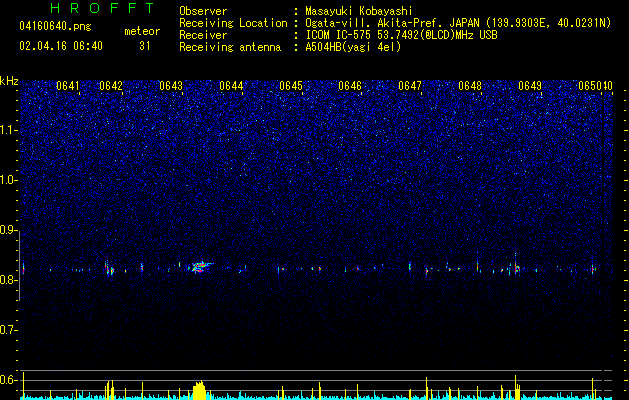Click the 0644 time marker
The width and height of the screenshot is (629, 400).
click(x=231, y=86)
